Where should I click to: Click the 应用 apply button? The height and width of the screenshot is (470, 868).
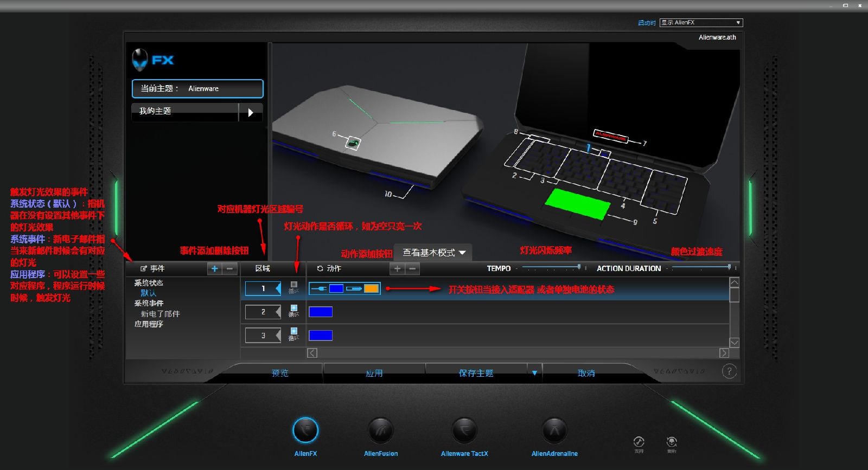point(374,373)
